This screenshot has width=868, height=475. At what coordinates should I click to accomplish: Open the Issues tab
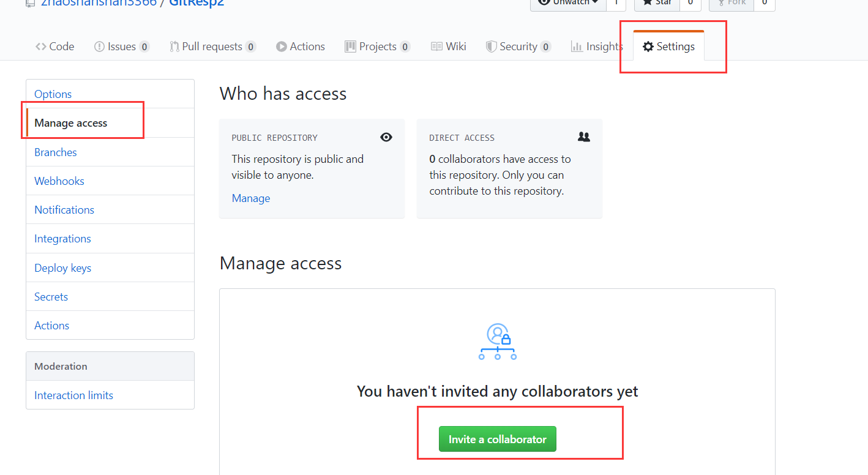(122, 47)
